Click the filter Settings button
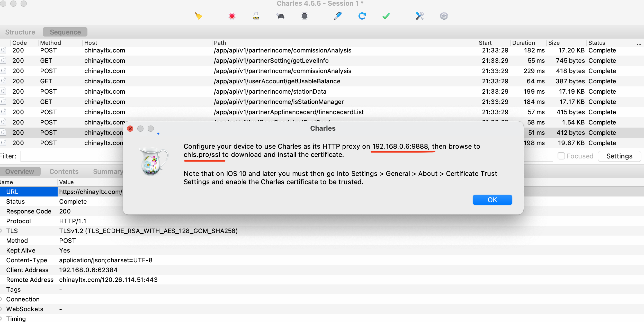This screenshot has width=644, height=322. click(x=619, y=156)
